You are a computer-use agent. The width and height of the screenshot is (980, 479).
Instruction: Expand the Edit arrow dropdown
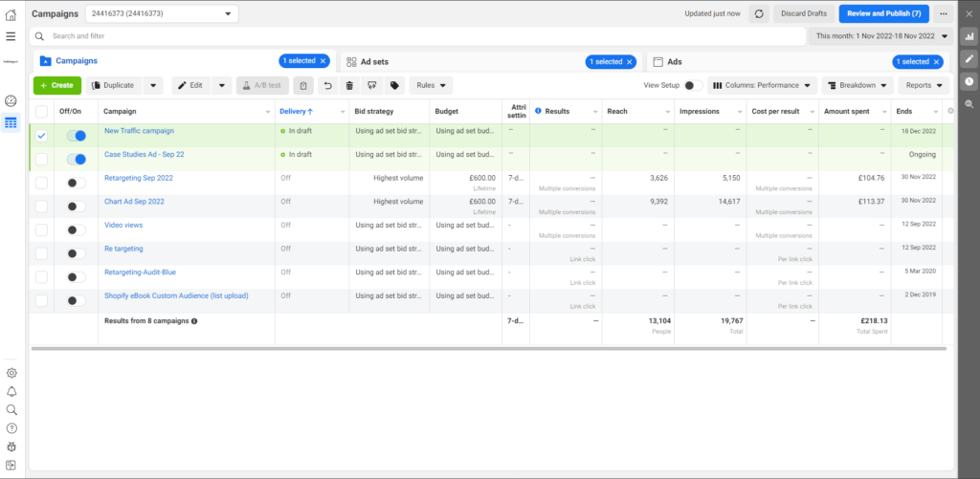click(222, 85)
